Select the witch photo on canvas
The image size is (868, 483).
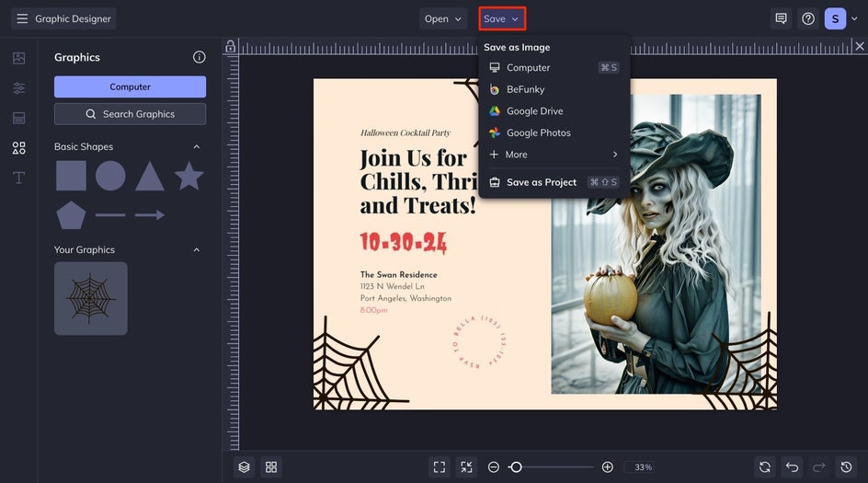coord(656,244)
